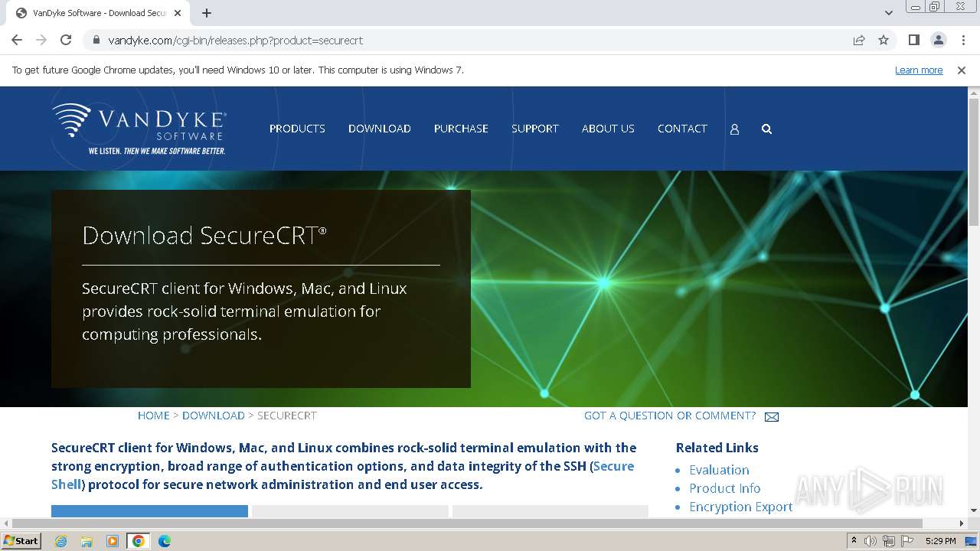Screen dimensions: 980x551
Task: Share this page icon
Action: [x=859, y=40]
